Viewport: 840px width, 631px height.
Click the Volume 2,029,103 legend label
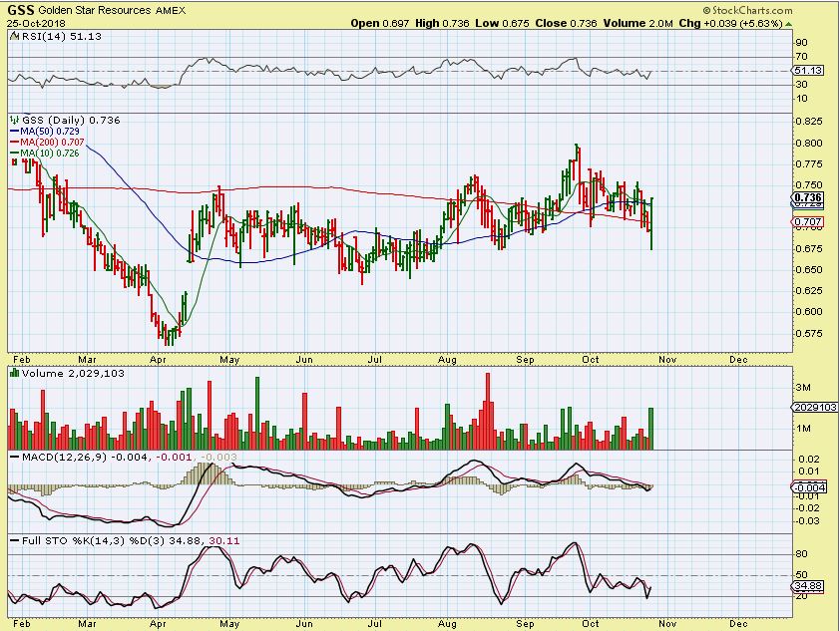73,373
